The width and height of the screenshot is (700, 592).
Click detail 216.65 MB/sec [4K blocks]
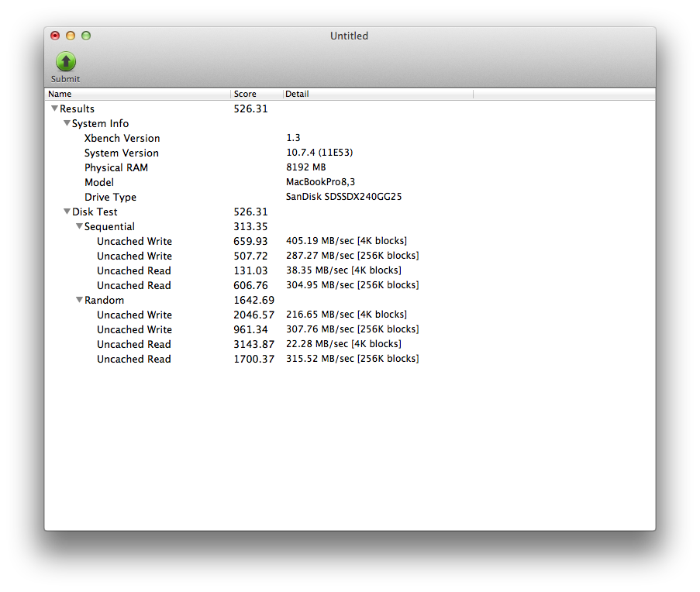347,315
